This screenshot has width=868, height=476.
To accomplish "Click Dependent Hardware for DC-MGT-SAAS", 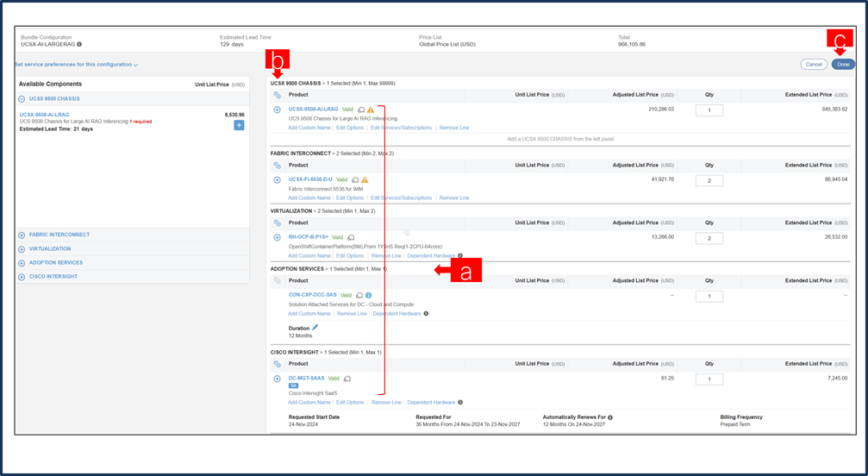I will click(x=431, y=403).
